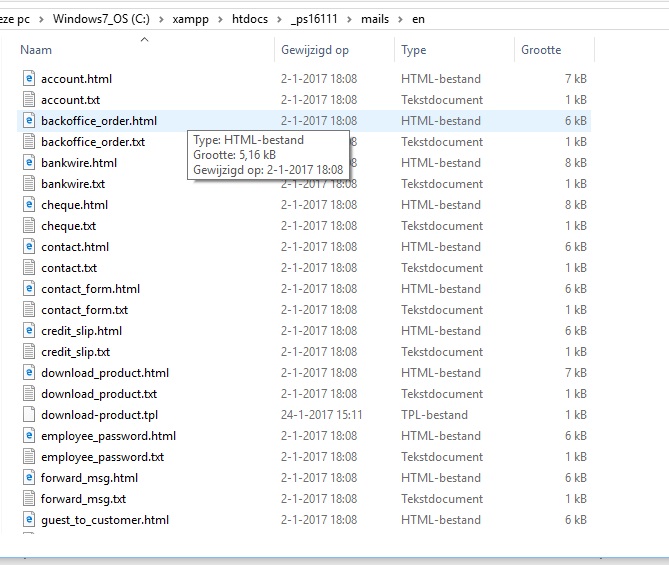Sort by the Grootte column header
Image resolution: width=669 pixels, height=565 pixels.
[x=541, y=50]
